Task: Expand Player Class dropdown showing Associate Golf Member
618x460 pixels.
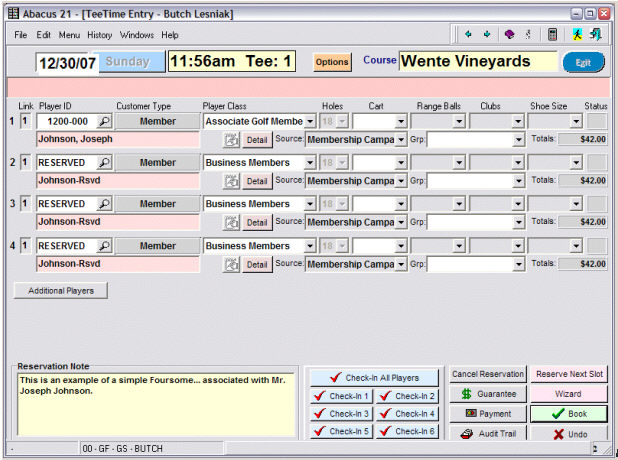Action: [310, 121]
